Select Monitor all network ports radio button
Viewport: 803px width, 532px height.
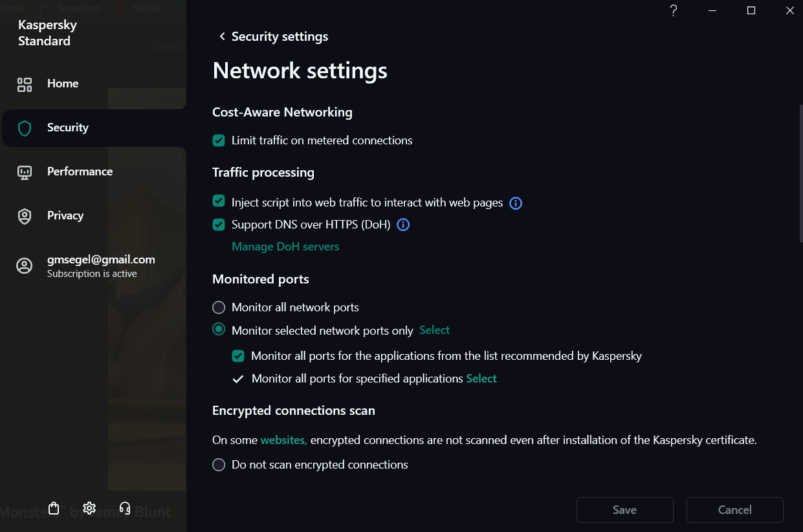[219, 307]
